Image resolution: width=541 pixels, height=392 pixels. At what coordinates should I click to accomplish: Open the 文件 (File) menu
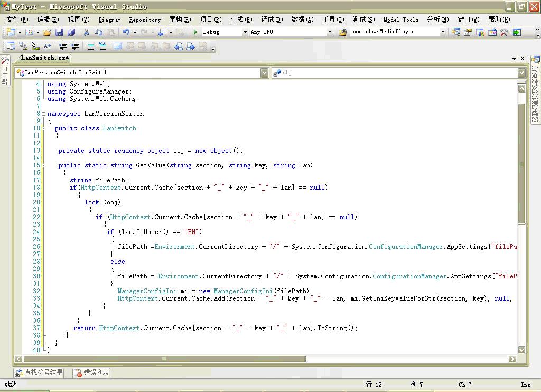17,20
